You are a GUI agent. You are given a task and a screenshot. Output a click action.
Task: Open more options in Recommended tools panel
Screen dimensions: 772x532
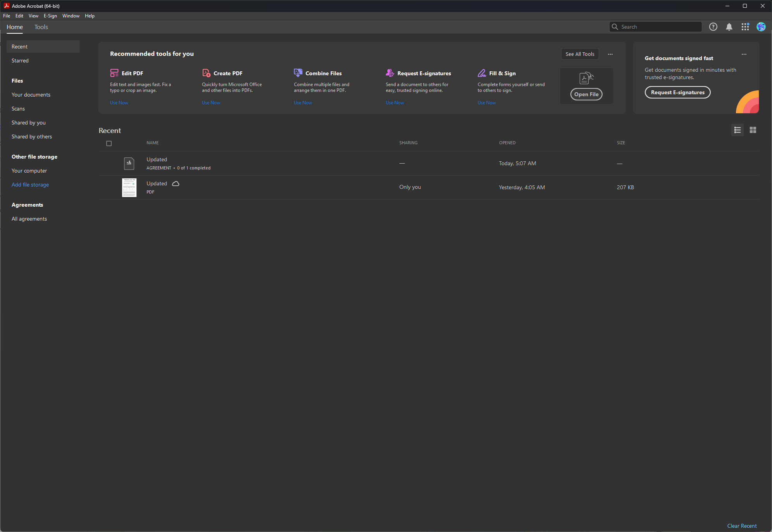pyautogui.click(x=610, y=54)
